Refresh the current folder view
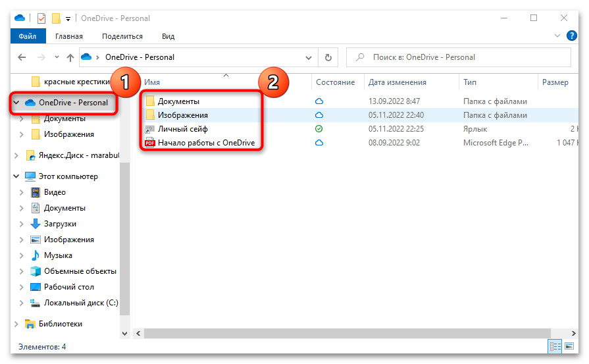The image size is (589, 364). 328,57
